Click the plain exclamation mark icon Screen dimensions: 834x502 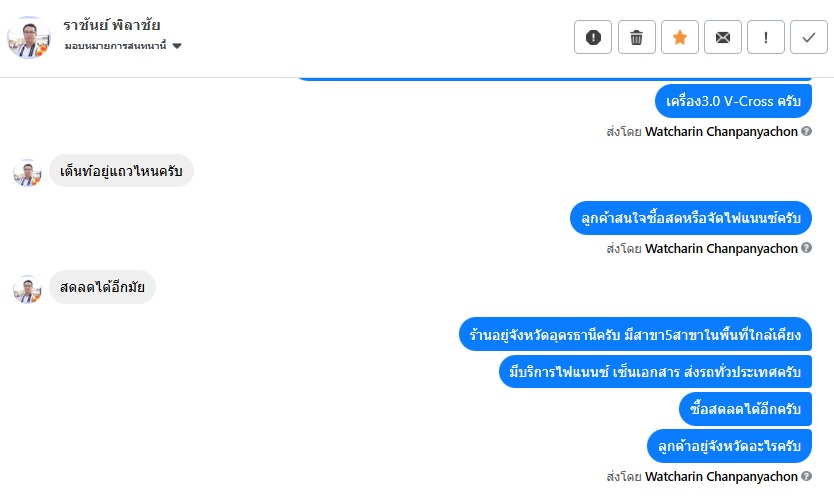coord(765,38)
